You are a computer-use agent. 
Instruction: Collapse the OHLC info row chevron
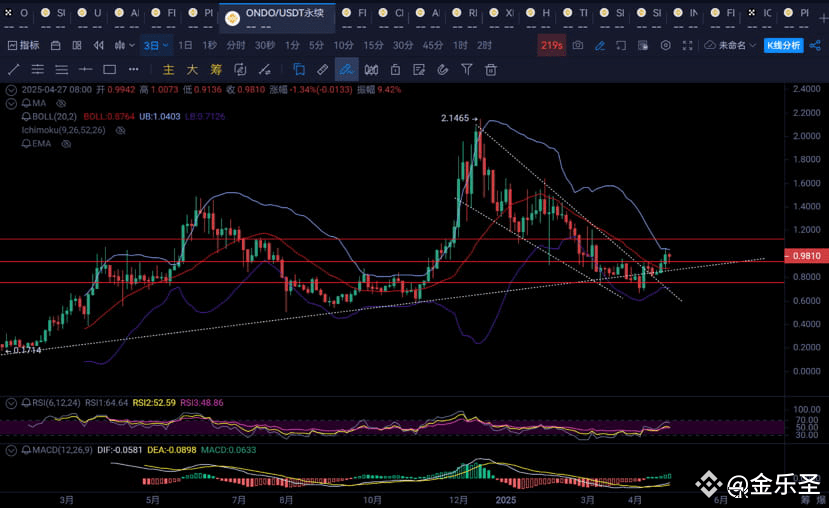tap(11, 90)
